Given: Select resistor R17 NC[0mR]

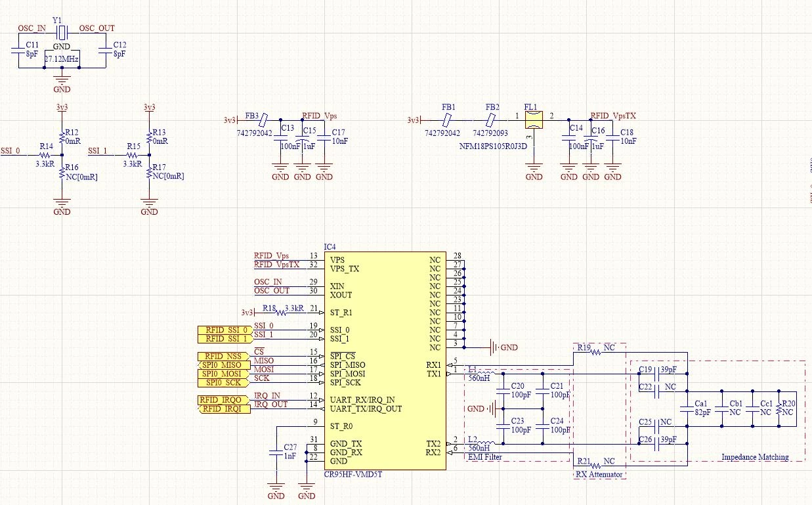Looking at the screenshot, I should point(149,172).
